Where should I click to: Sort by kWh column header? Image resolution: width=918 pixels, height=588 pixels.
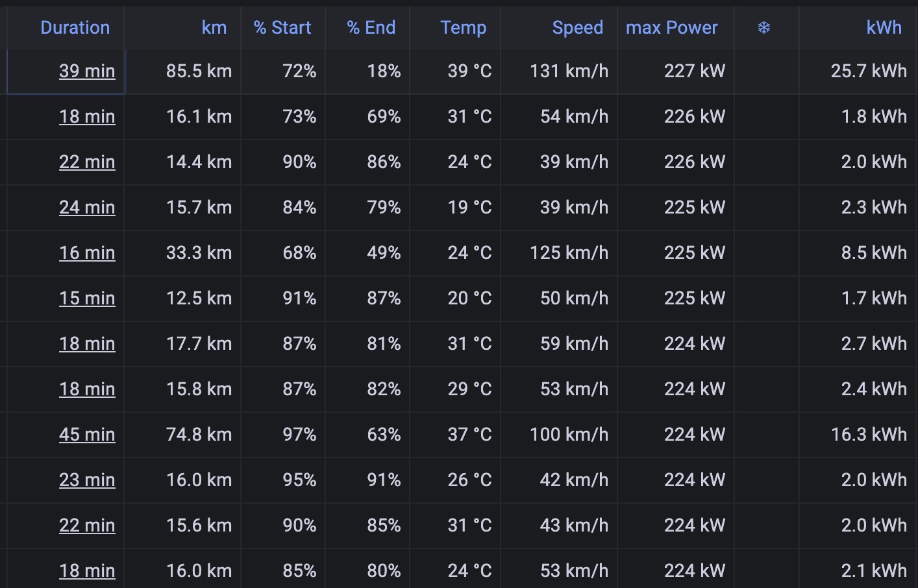[x=884, y=28]
